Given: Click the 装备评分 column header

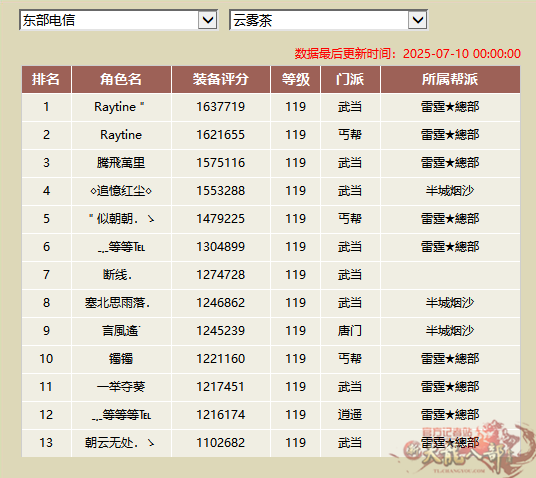Looking at the screenshot, I should [x=220, y=79].
